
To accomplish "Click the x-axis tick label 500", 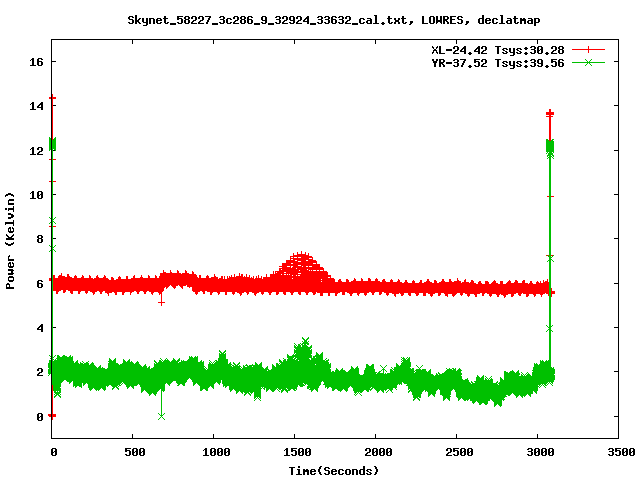I will pyautogui.click(x=134, y=452).
